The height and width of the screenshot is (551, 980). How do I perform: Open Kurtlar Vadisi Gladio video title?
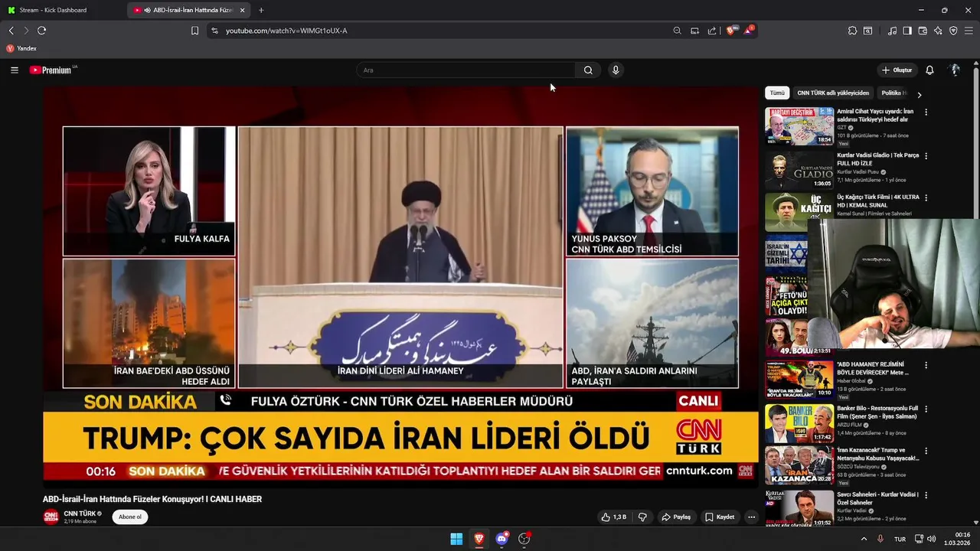click(x=878, y=160)
